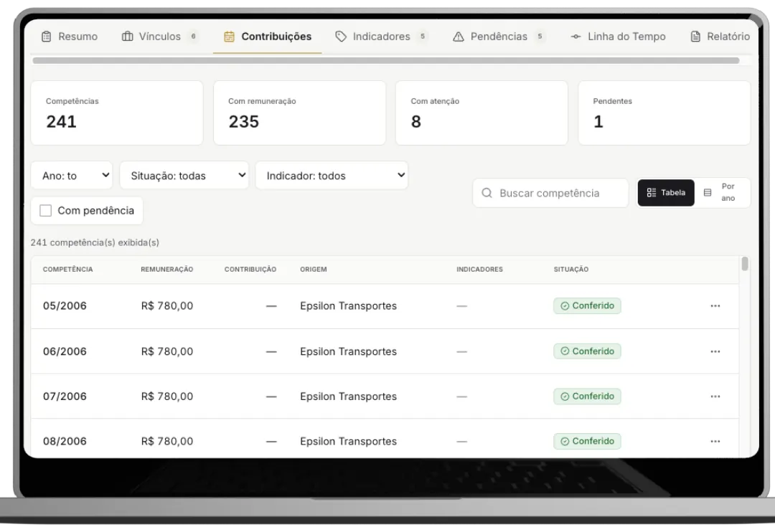This screenshot has width=775, height=532.
Task: Focus the Buscar competência search field
Action: tap(550, 193)
